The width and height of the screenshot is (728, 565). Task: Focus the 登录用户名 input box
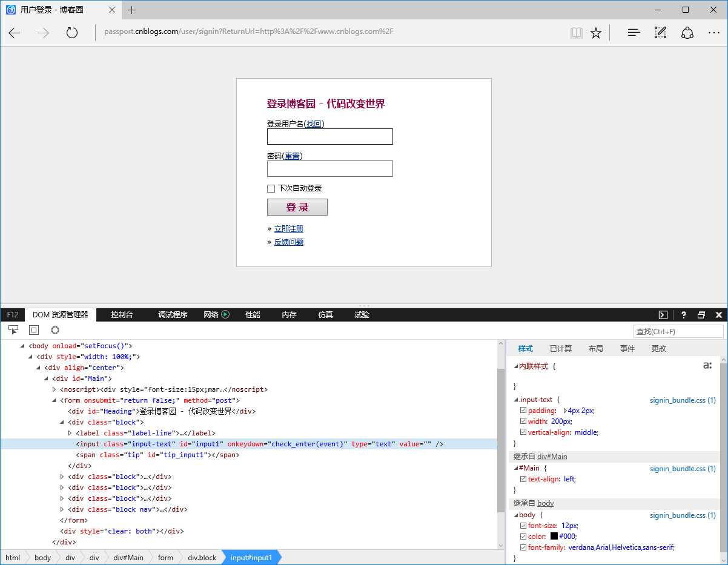coord(330,136)
